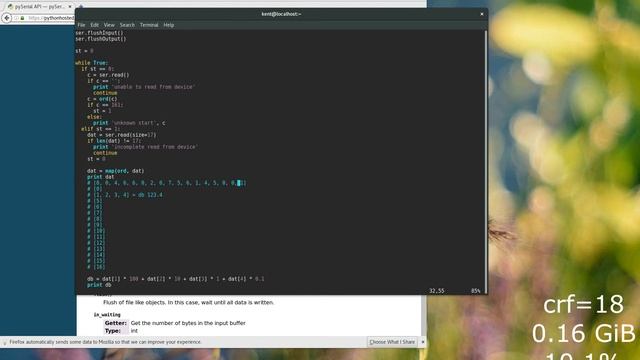Close the kent@localhost terminal window
The height and width of the screenshot is (360, 640).
tap(482, 14)
